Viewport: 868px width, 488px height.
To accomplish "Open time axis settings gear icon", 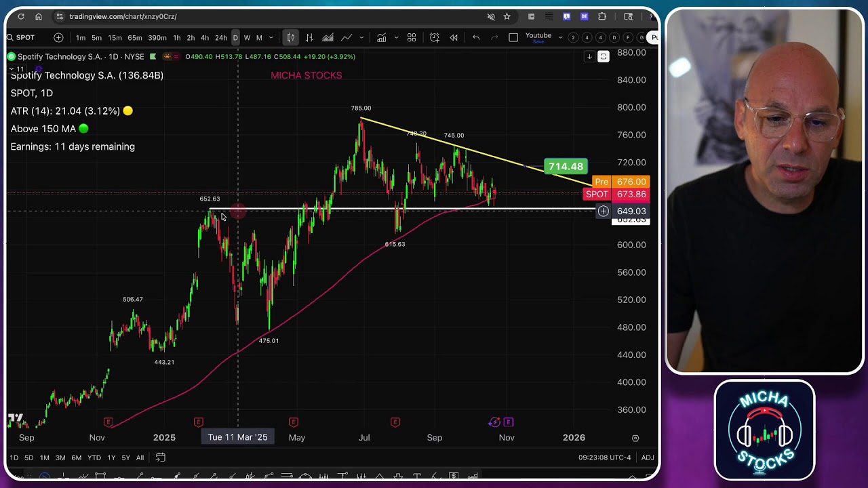I will [x=635, y=438].
